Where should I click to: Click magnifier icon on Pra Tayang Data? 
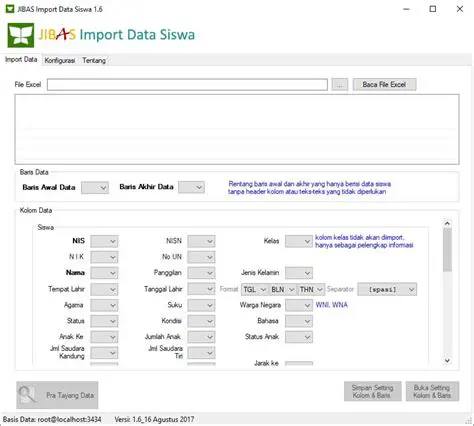(27, 395)
